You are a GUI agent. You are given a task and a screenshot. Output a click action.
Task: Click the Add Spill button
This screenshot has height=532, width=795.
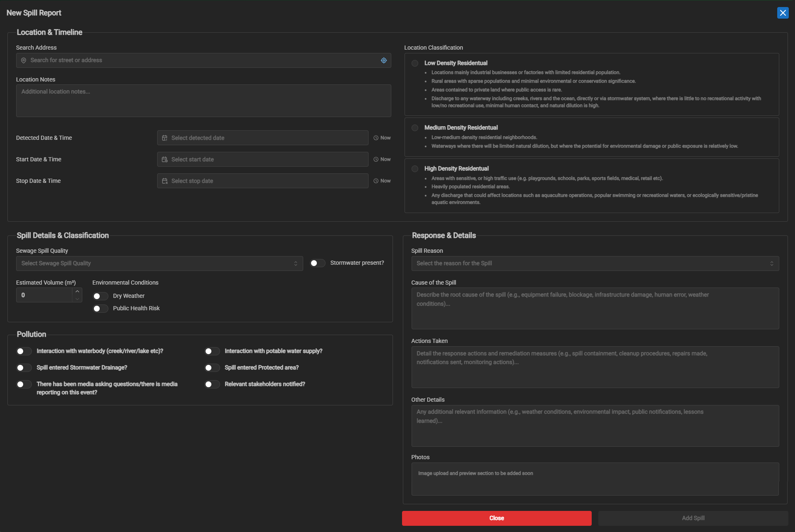[x=693, y=518]
